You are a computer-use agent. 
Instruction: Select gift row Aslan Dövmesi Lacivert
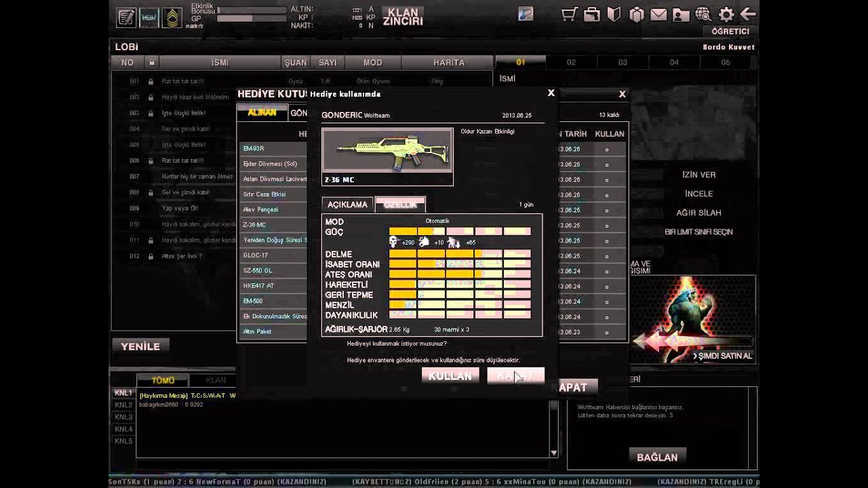(x=273, y=179)
